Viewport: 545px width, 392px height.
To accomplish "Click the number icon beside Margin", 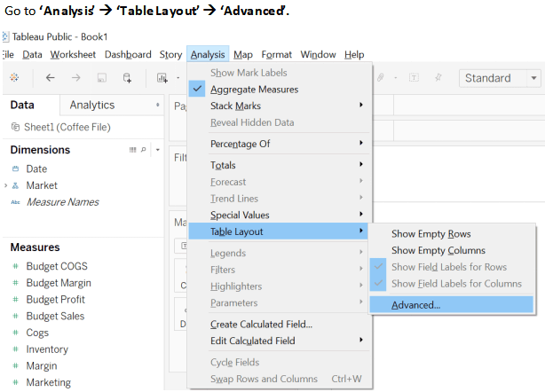I will pos(15,366).
